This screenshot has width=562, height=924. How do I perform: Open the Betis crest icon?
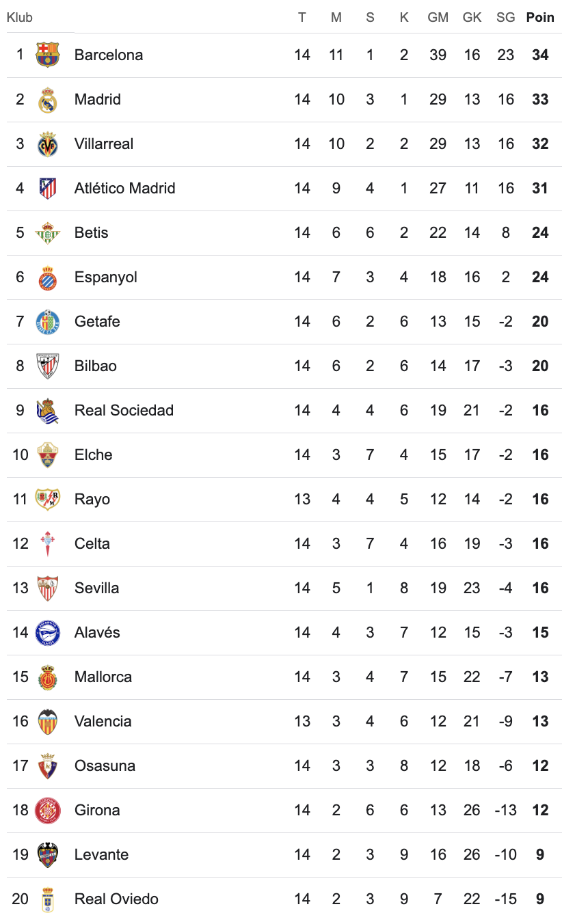48,232
